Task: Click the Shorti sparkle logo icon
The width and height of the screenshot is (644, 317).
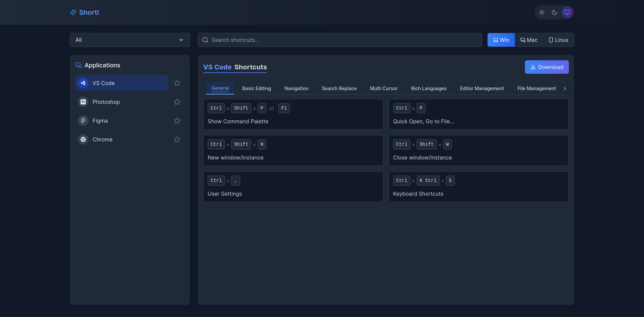Action: [73, 12]
